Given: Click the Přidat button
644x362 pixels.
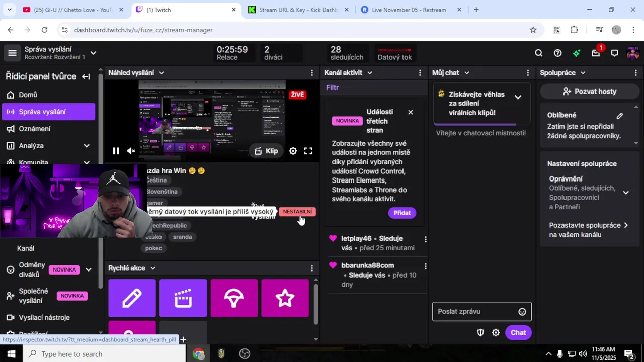Looking at the screenshot, I should click(x=402, y=213).
